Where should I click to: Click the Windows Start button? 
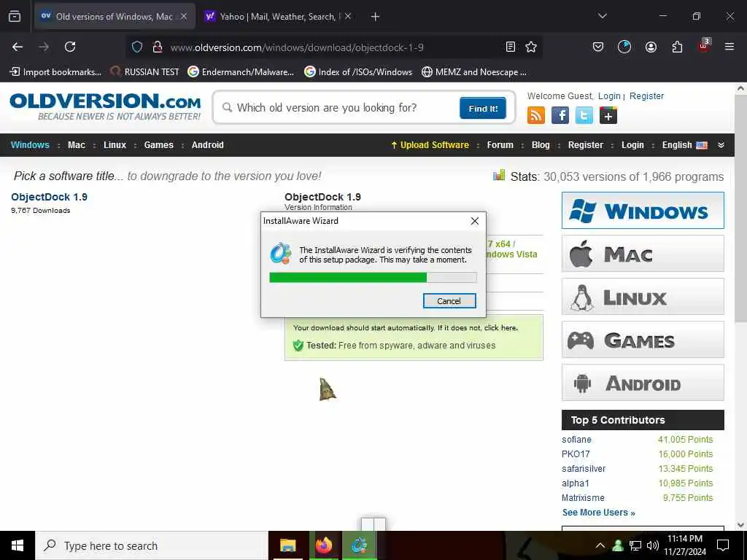pos(18,545)
